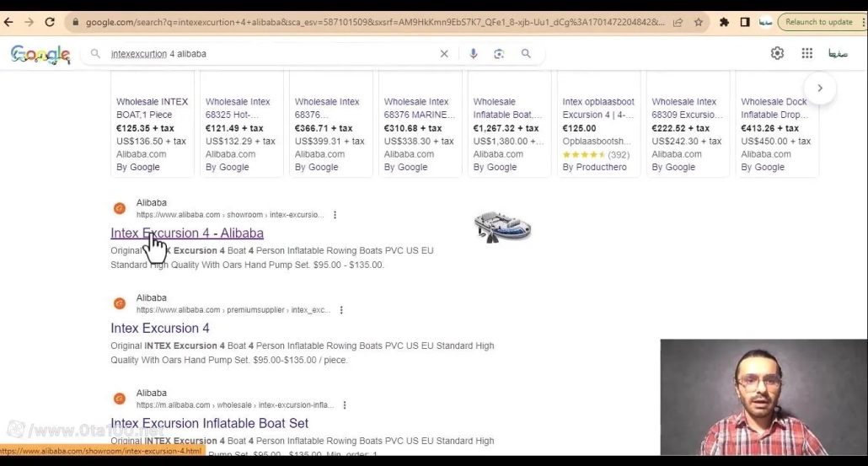Screen dimensions: 868x466
Task: Open the Intex Excursion 4 - Alibaba link
Action: pyautogui.click(x=187, y=233)
